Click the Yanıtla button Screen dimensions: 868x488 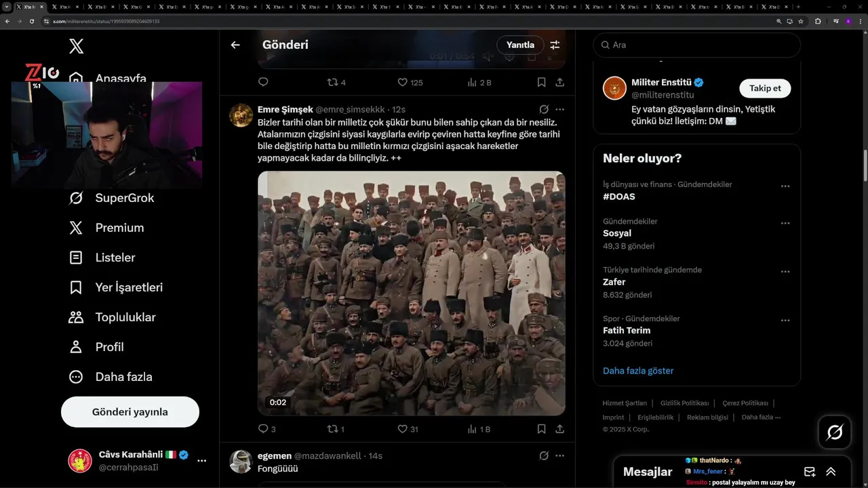(520, 45)
